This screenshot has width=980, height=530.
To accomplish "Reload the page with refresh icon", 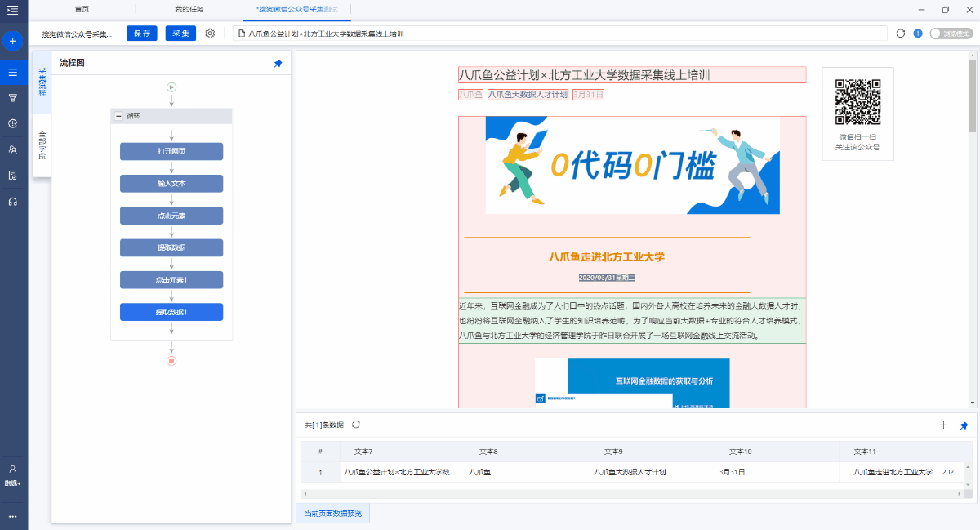I will tap(901, 33).
